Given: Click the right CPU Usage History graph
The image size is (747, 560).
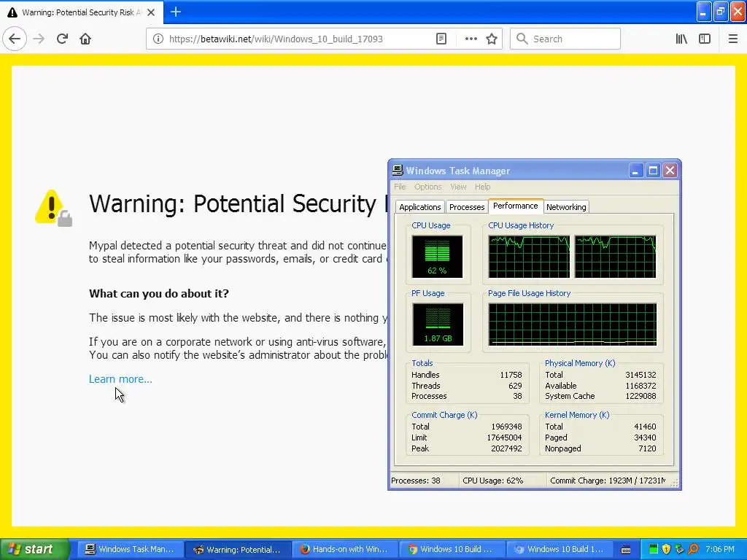Looking at the screenshot, I should (x=615, y=256).
